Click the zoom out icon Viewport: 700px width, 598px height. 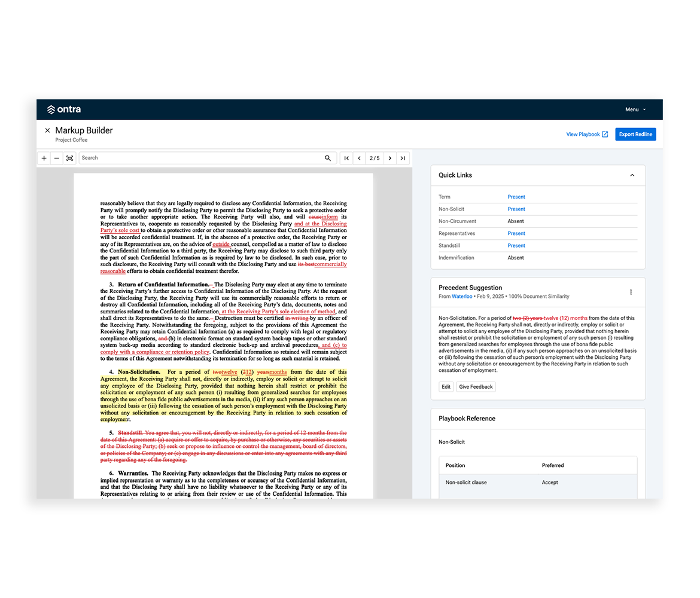tap(57, 157)
